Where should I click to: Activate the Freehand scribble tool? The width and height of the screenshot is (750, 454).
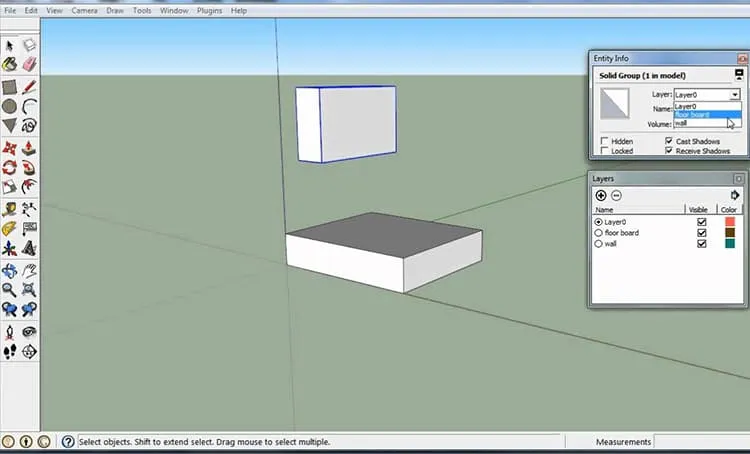[29, 125]
